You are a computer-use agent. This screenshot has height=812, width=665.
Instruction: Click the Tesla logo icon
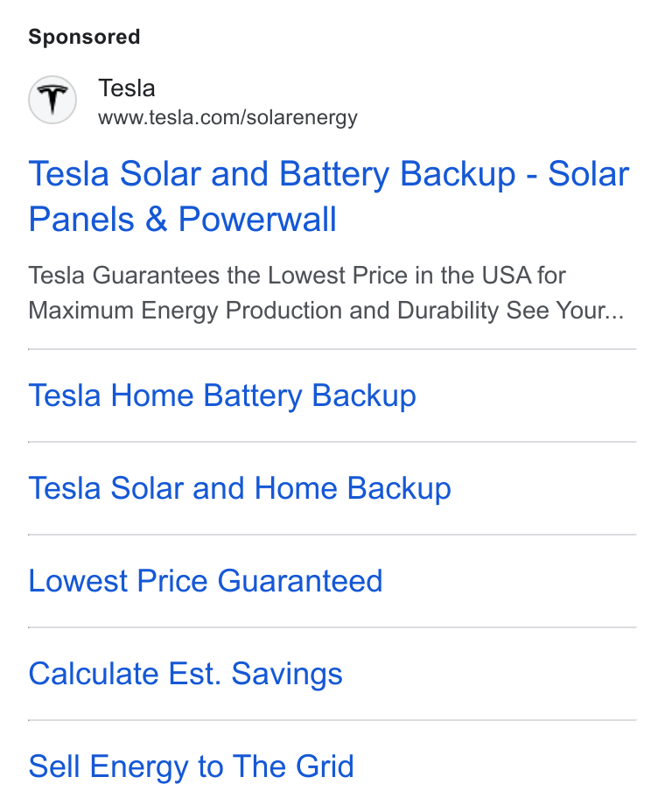[52, 100]
